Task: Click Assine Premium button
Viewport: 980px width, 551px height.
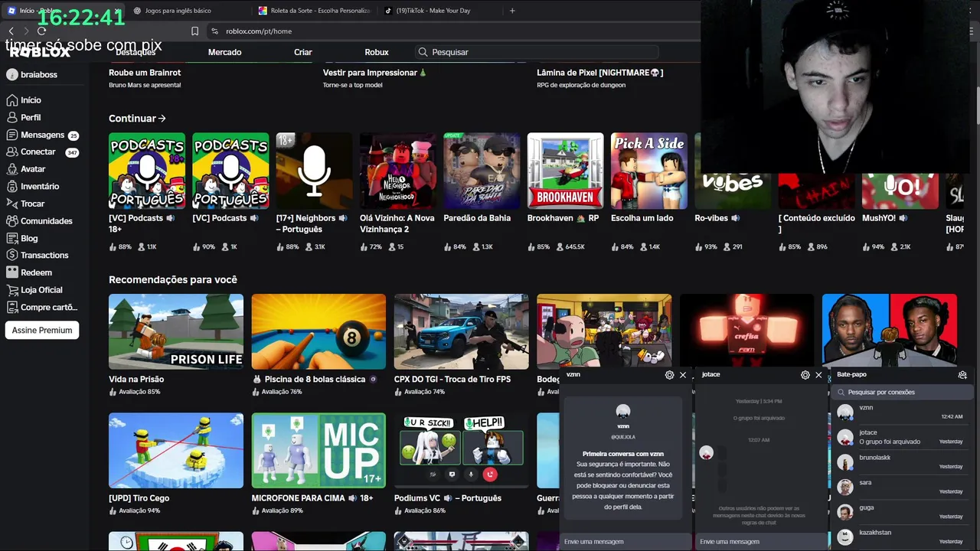Action: pos(42,331)
